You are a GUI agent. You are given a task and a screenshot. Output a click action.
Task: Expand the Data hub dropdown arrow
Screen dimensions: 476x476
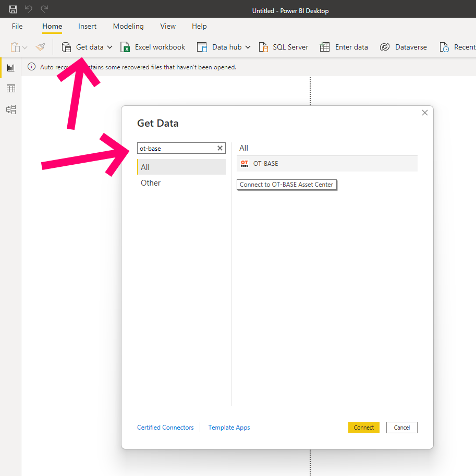[248, 47]
